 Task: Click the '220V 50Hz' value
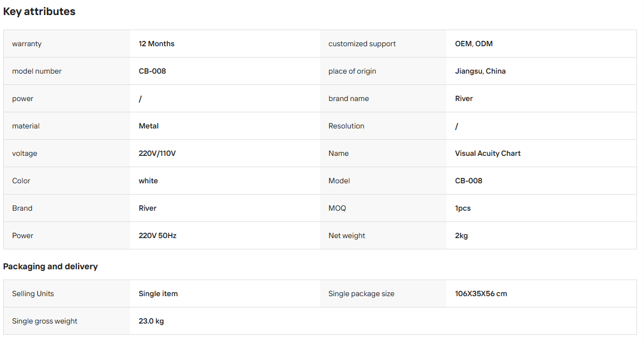158,235
